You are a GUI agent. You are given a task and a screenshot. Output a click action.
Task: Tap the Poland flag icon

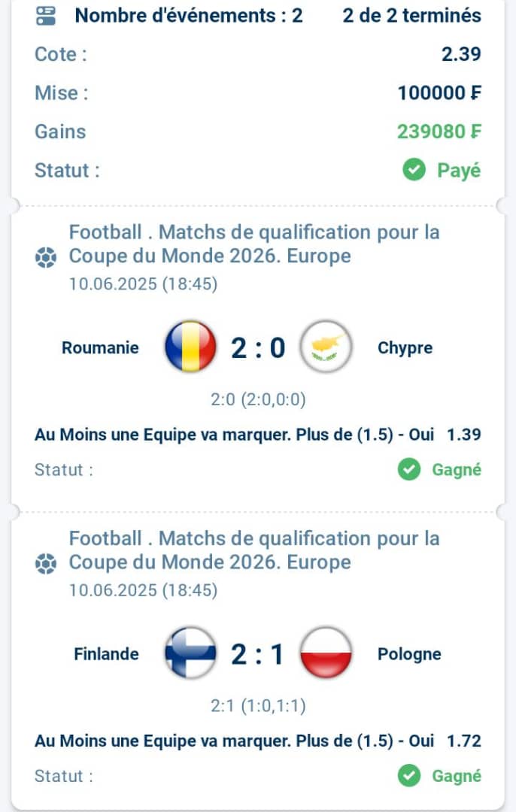326,653
